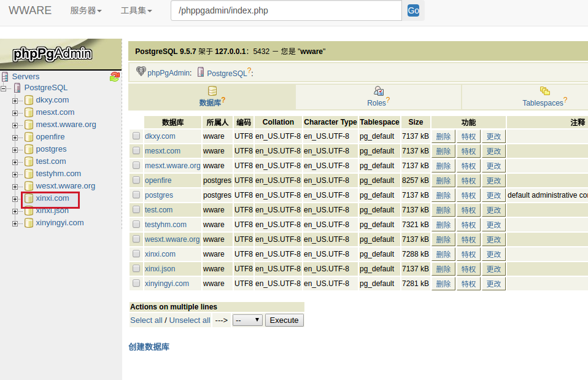
Task: Click 更改 for the xinyingyi.com database
Action: click(x=493, y=284)
